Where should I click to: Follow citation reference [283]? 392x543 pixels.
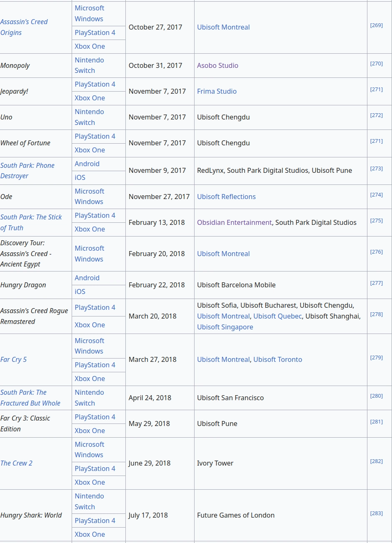tap(376, 513)
